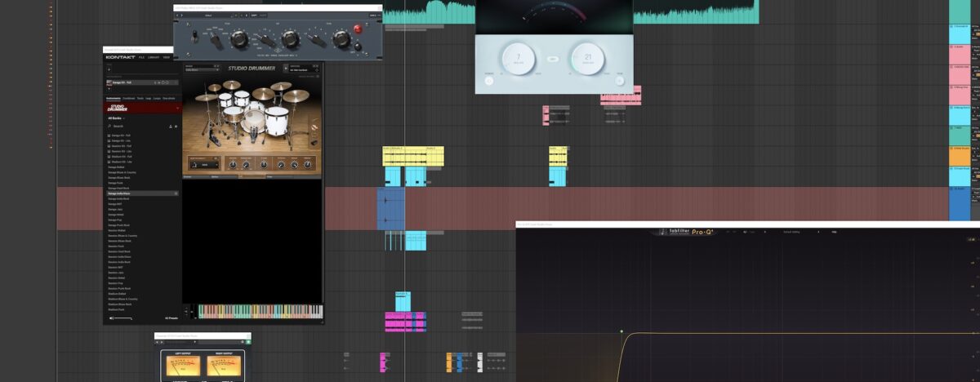Choose the Session Kit - Full preset

120,146
